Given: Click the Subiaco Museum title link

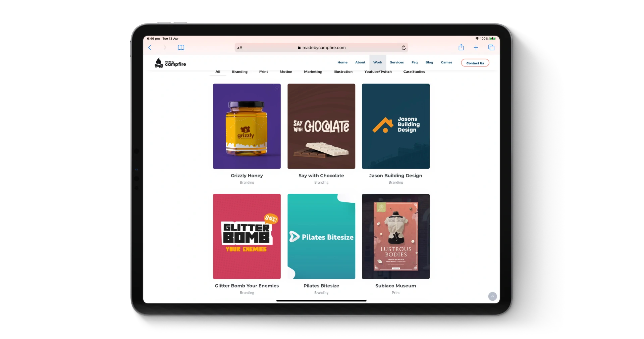Looking at the screenshot, I should click(x=396, y=286).
